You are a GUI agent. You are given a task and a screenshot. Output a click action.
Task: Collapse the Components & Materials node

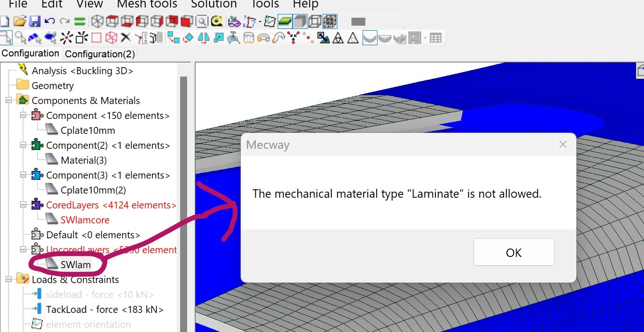[x=8, y=100]
